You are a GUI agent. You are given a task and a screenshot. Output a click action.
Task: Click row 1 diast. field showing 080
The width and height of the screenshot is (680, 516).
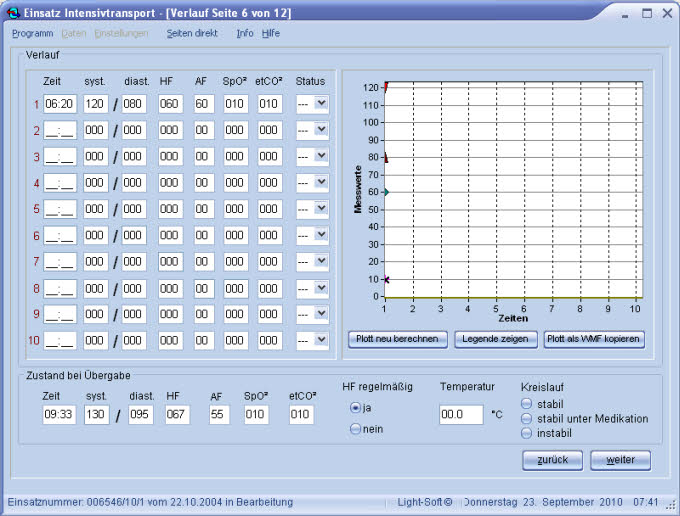click(x=134, y=104)
